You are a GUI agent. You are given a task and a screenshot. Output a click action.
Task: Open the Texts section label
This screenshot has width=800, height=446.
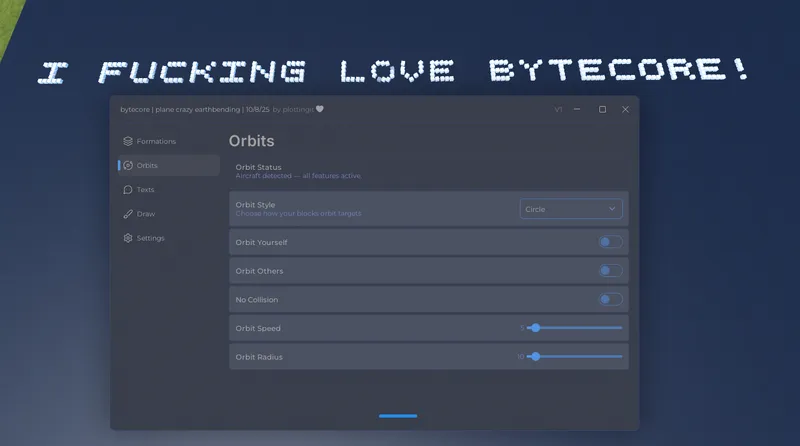(146, 189)
